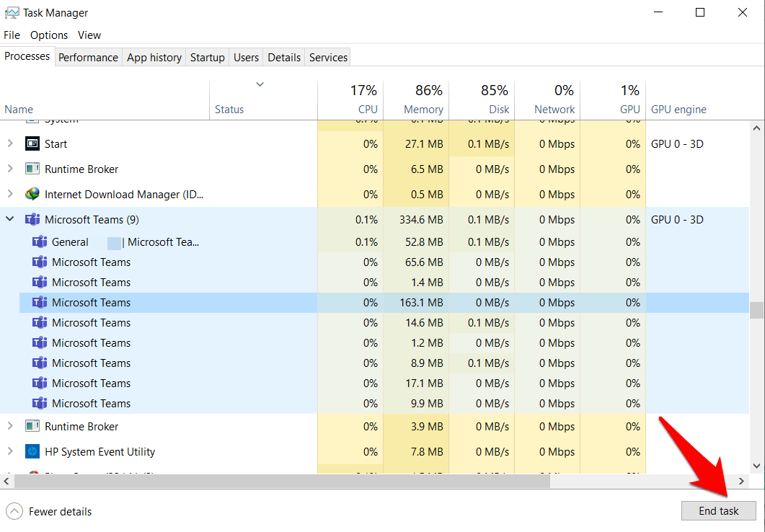Click the Teams icon for General process

(x=40, y=242)
